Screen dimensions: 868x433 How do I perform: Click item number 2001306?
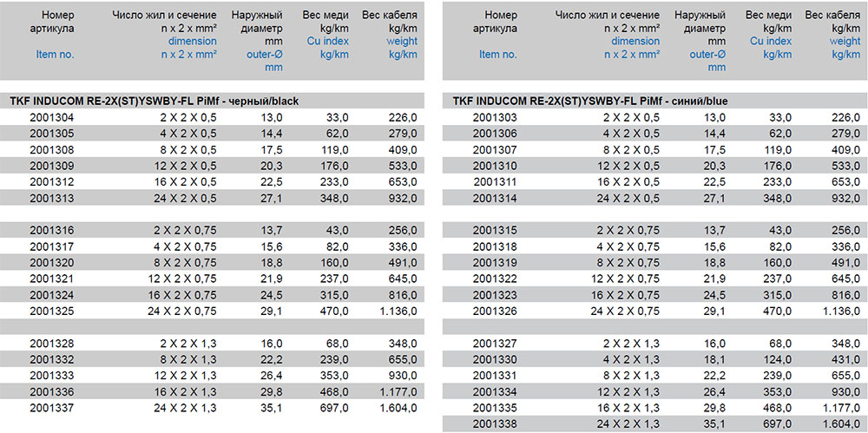(x=495, y=134)
